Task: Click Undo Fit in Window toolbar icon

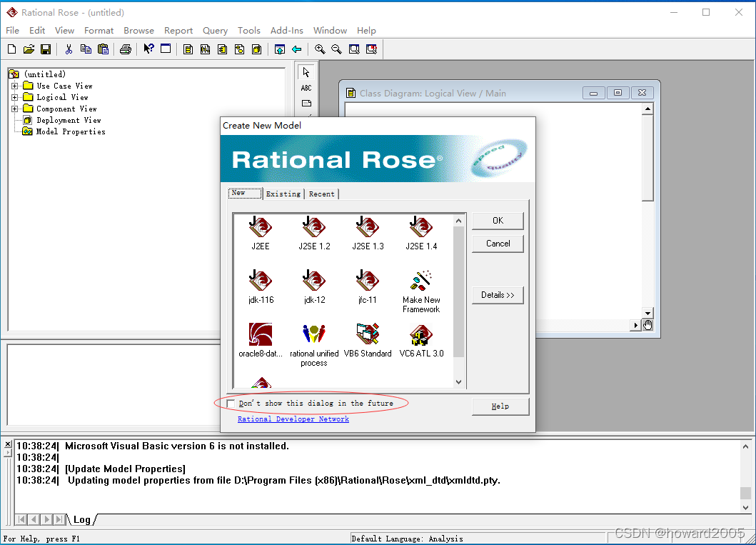Action: (371, 49)
